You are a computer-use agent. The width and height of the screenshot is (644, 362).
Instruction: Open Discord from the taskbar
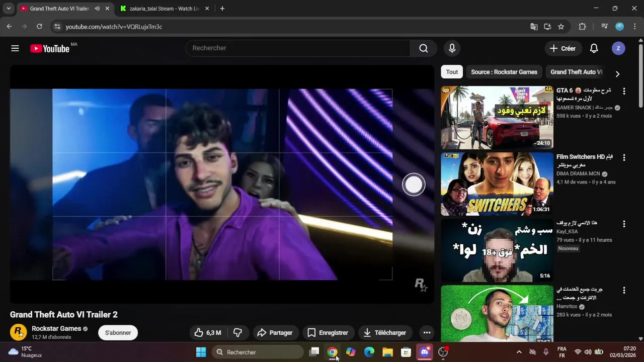pyautogui.click(x=424, y=352)
